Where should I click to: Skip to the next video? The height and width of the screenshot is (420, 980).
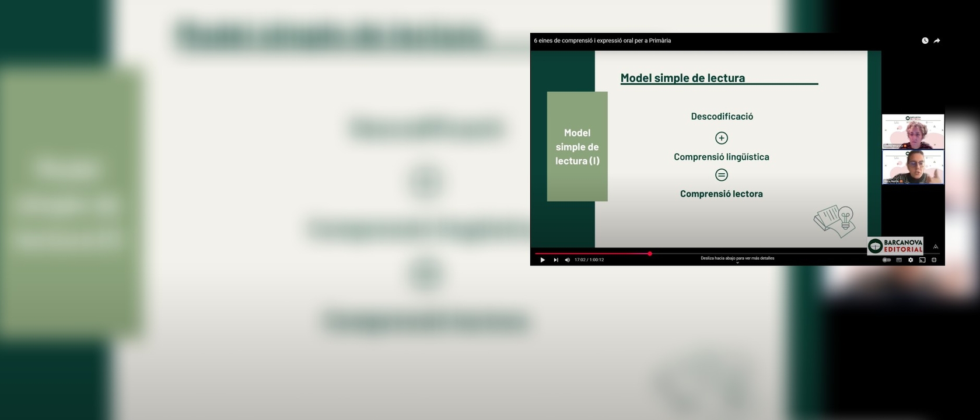tap(556, 260)
